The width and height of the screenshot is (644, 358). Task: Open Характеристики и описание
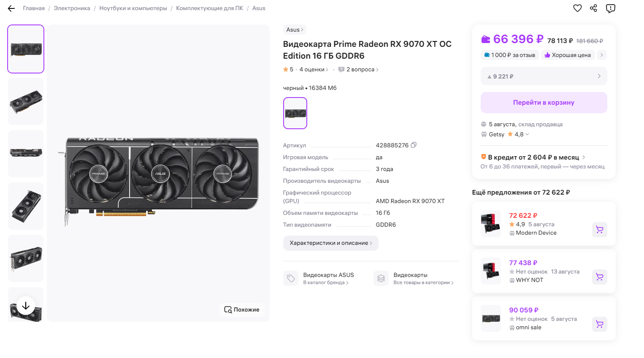(x=330, y=243)
